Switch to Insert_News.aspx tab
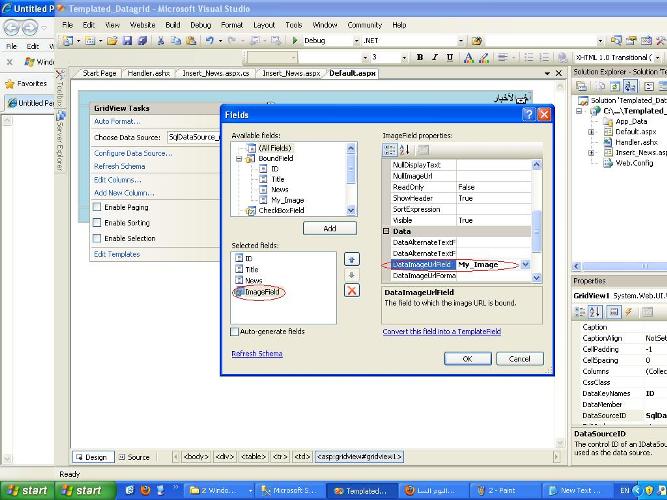667x500 pixels. (x=291, y=74)
